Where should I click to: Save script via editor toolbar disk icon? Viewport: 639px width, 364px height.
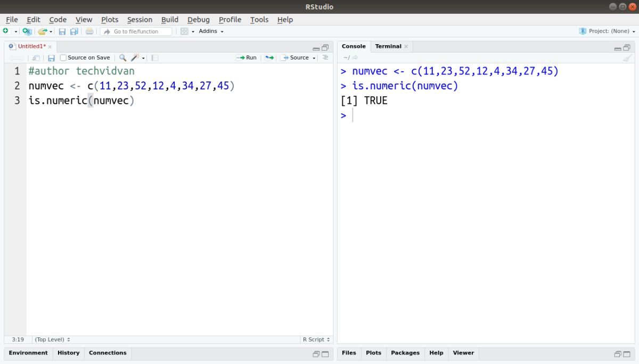click(52, 57)
